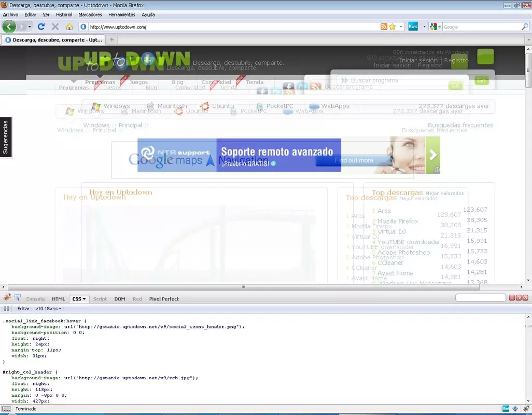Open the CSS tab options dropdown
532x415 pixels.
84,299
